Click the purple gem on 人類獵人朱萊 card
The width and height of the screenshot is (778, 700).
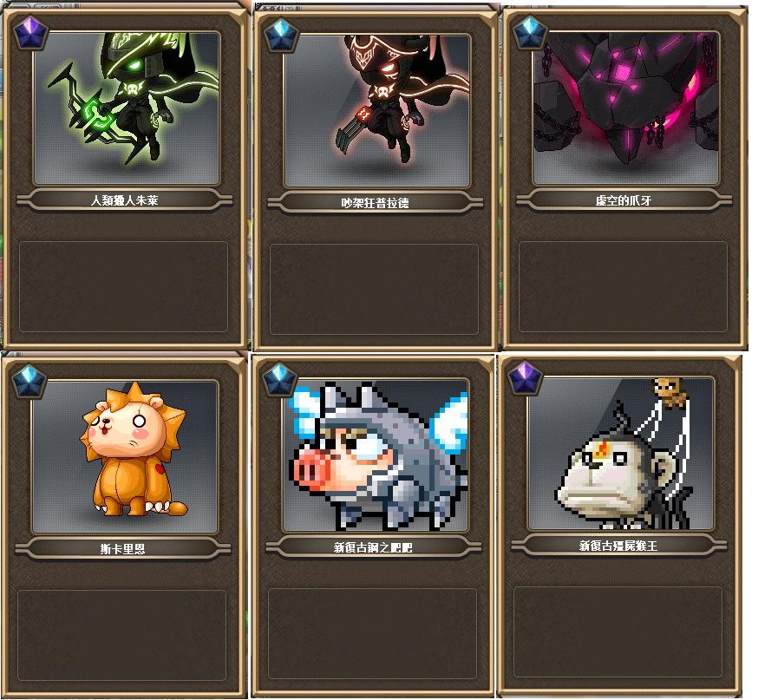pyautogui.click(x=30, y=33)
